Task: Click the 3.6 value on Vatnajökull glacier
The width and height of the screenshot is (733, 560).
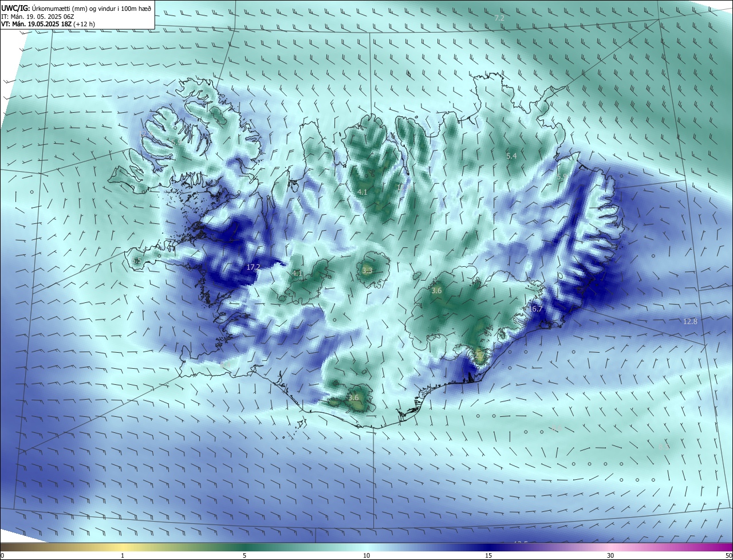Action: 436,291
